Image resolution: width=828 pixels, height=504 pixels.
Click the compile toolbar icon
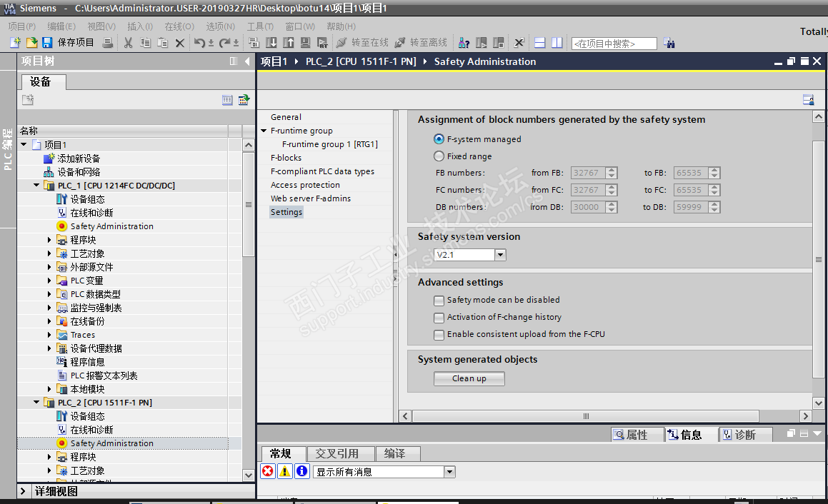[254, 43]
